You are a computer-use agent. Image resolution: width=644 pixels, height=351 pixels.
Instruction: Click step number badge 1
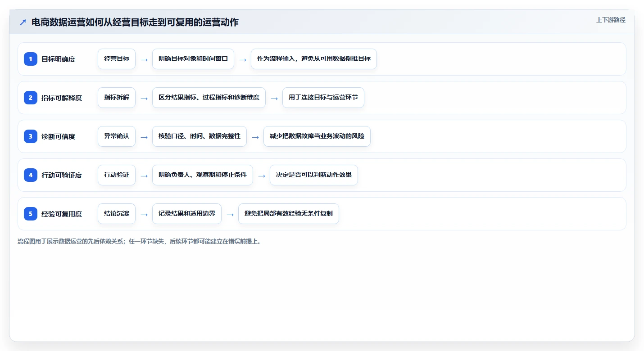click(31, 59)
